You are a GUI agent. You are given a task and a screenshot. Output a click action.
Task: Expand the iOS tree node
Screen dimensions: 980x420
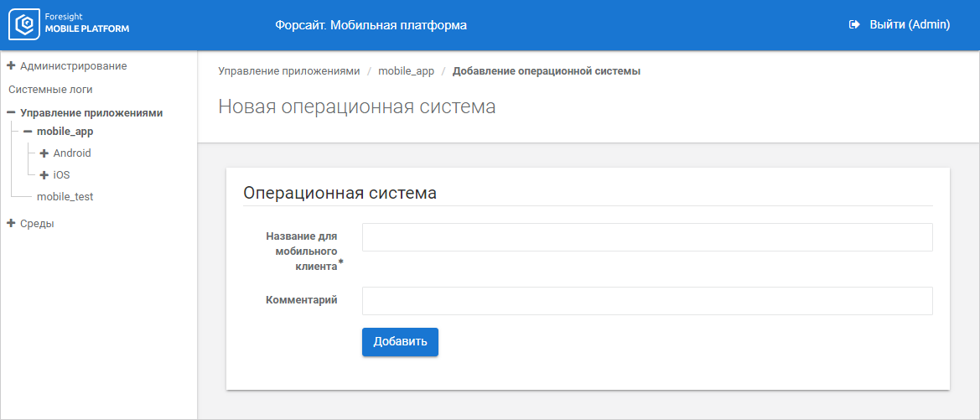tap(44, 175)
